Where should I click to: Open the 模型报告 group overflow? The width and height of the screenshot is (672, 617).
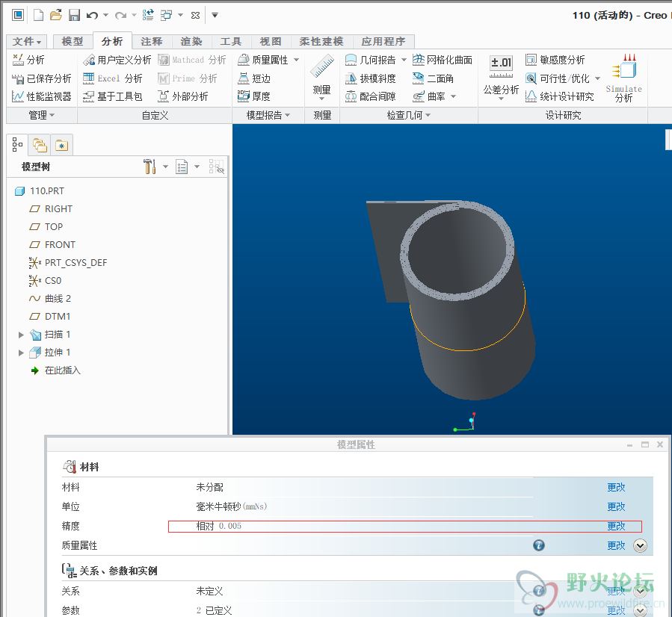268,115
